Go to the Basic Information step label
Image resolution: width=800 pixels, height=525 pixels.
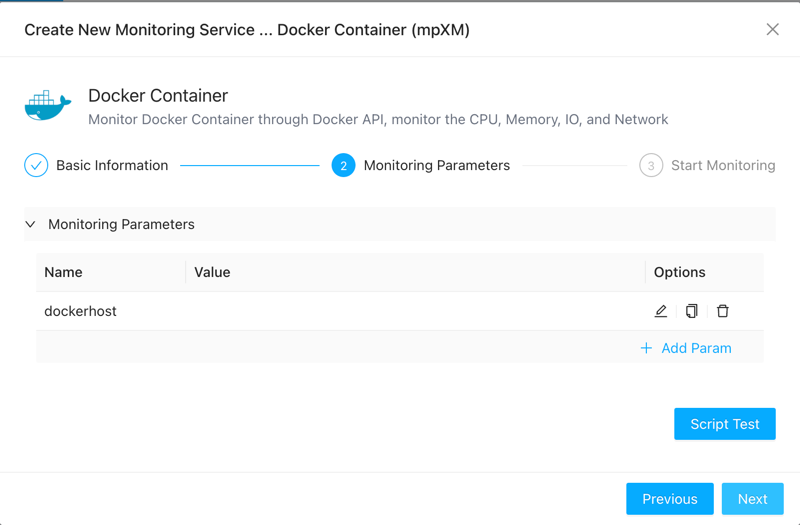tap(112, 165)
